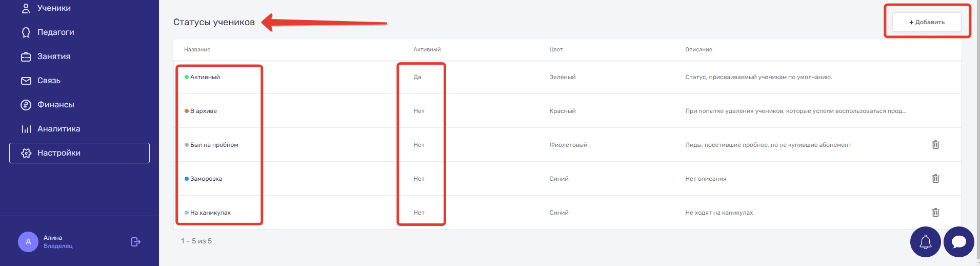Click the Настройки gear icon
Viewport: 980px width, 266px height.
26,153
